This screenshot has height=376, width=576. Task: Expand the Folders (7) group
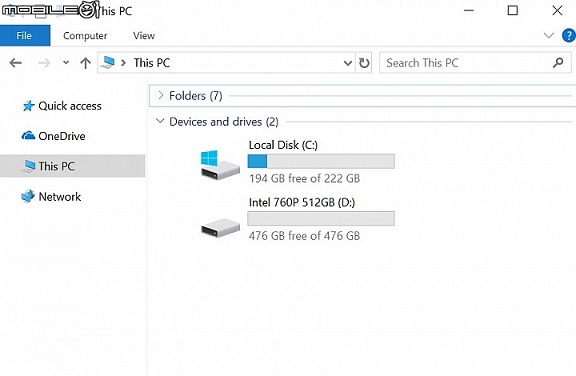click(x=161, y=95)
